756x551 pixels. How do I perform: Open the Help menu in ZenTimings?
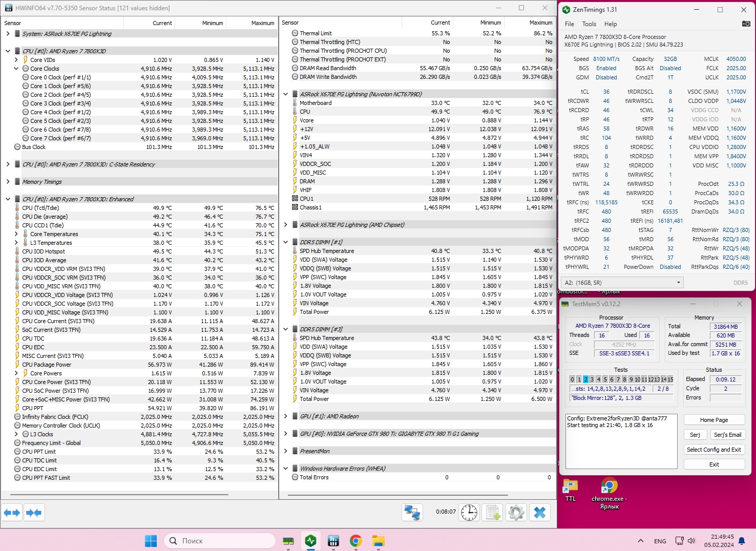pos(611,24)
